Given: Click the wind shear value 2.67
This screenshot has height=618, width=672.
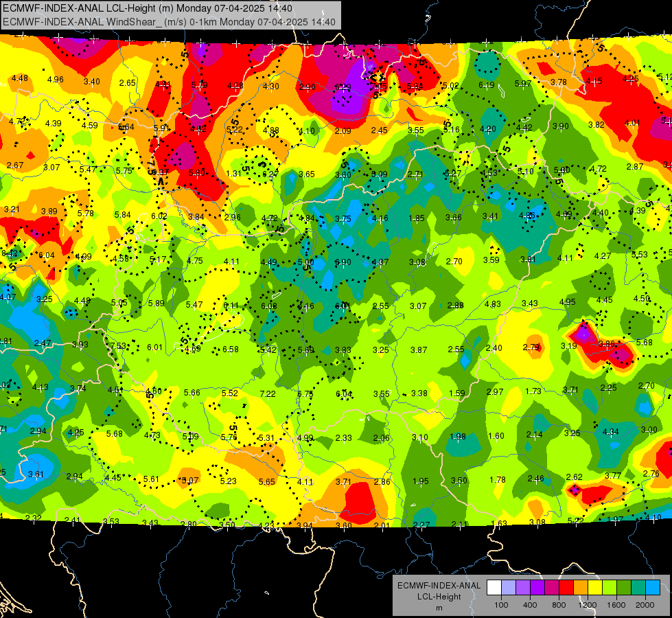Looking at the screenshot, I should [x=15, y=165].
